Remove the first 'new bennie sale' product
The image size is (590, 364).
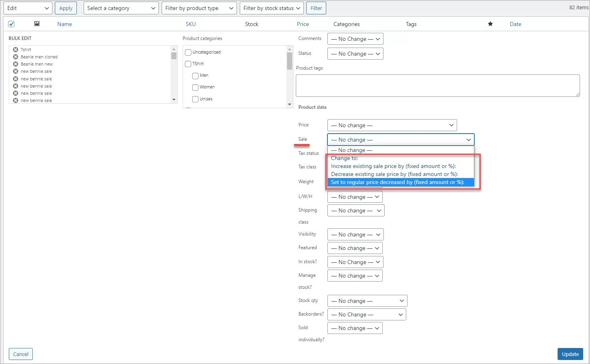[15, 71]
